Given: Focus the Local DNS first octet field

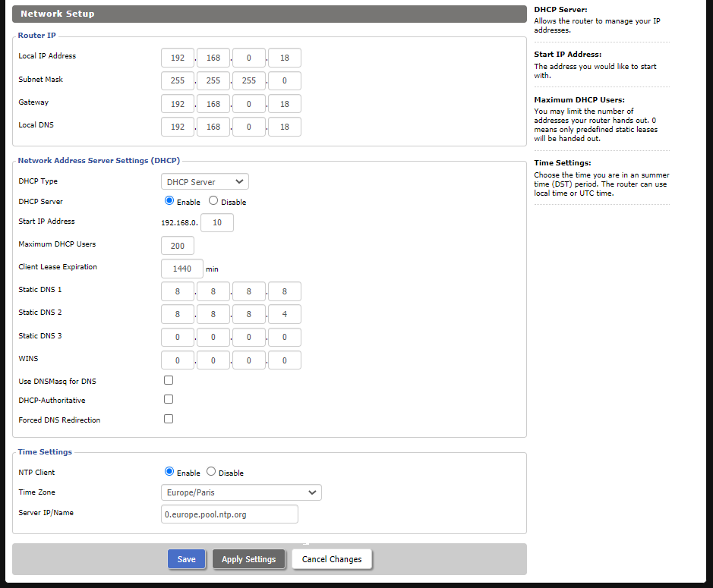Looking at the screenshot, I should 178,127.
